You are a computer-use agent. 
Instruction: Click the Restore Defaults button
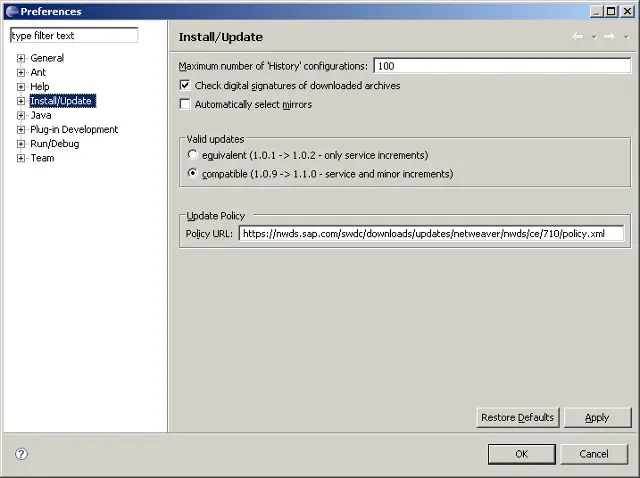pyautogui.click(x=518, y=418)
